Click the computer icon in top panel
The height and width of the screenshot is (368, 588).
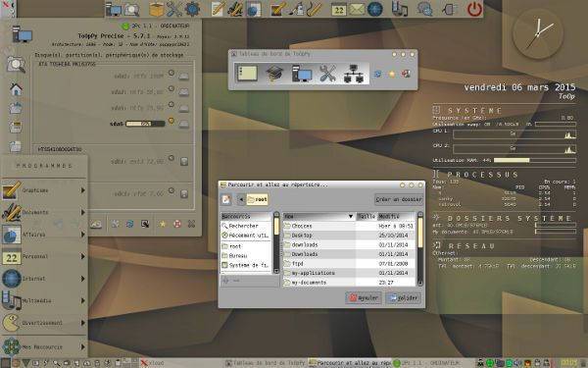(x=114, y=9)
